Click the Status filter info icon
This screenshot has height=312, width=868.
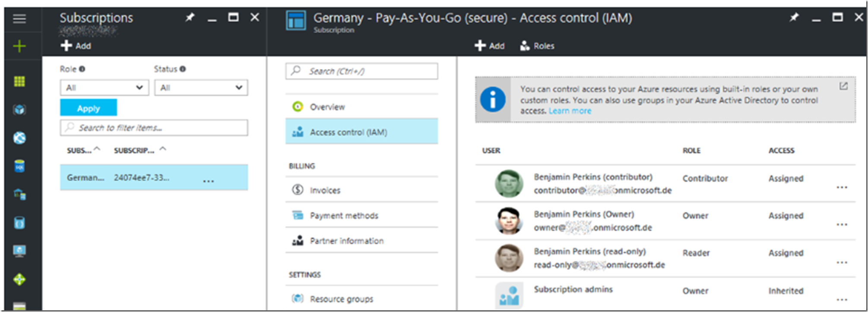coord(183,69)
